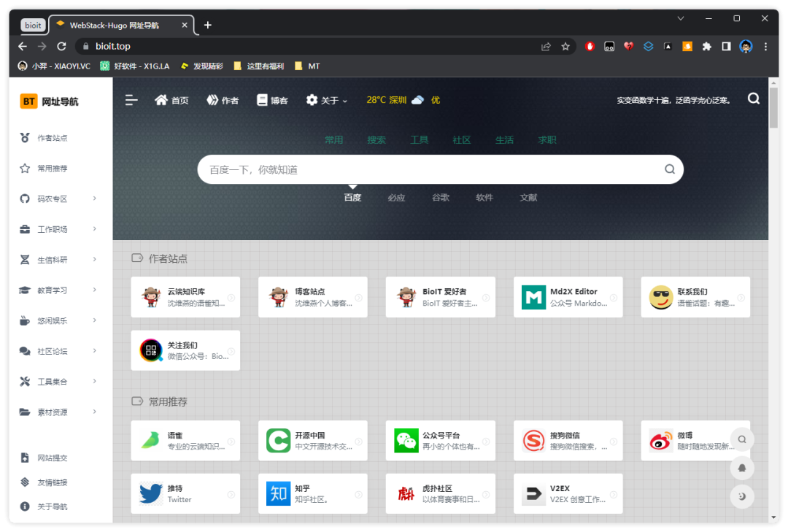Expand the 社区论坛 sidebar section

59,351
